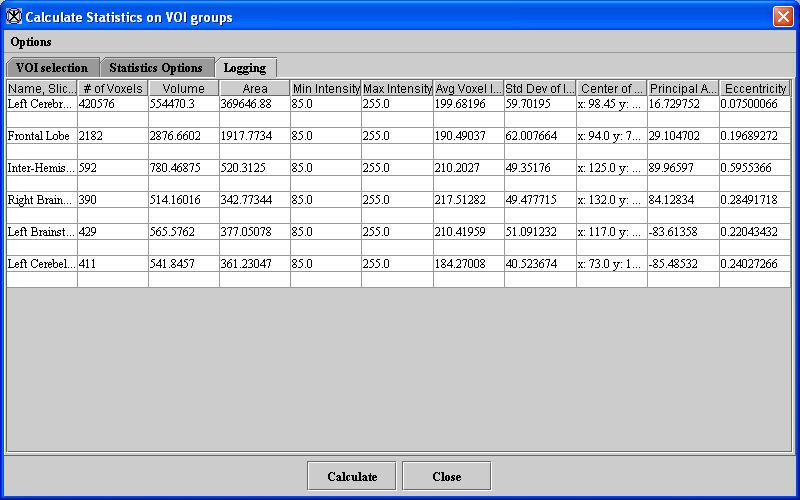Click the Area column header

pyautogui.click(x=254, y=89)
